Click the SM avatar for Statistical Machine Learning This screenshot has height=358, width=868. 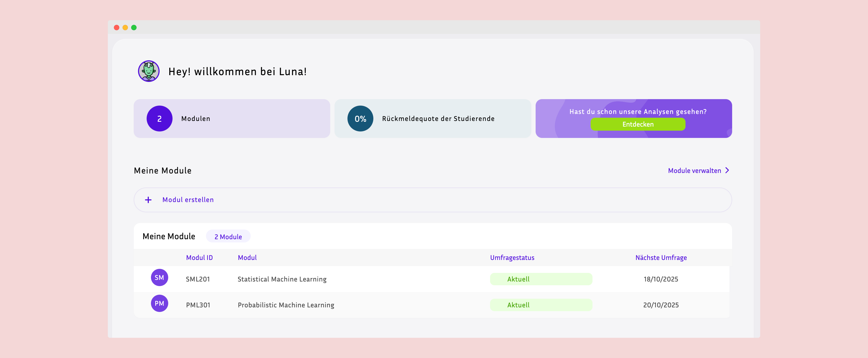[159, 277]
